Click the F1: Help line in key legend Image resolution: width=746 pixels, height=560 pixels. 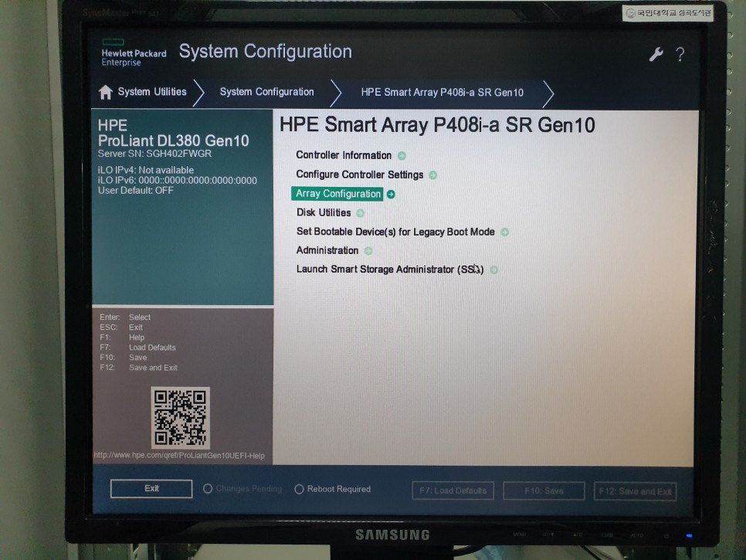(122, 338)
